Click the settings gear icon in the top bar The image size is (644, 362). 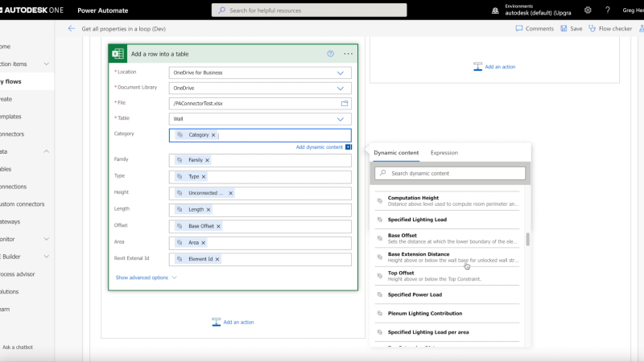(588, 10)
